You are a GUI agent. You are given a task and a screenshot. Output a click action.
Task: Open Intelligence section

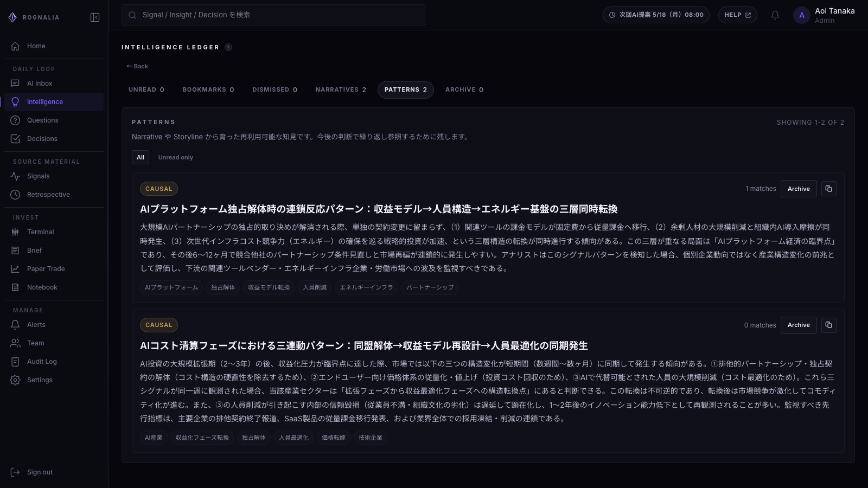click(x=54, y=102)
